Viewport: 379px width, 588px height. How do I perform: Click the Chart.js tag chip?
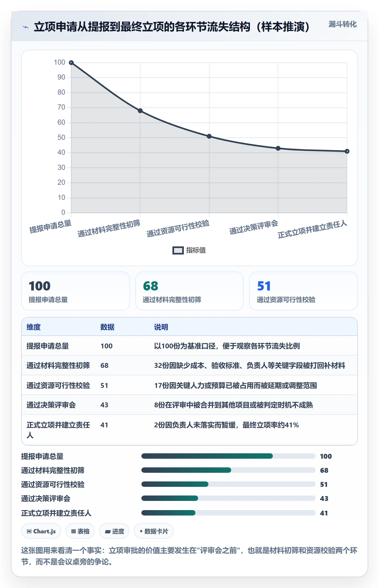point(41,531)
